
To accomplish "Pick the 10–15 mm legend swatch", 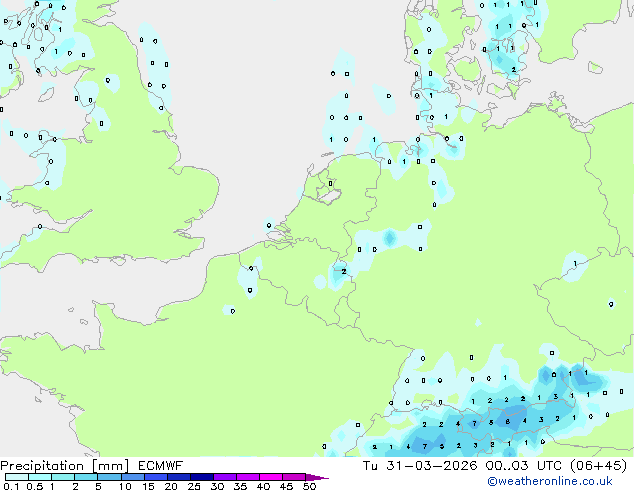I will pos(133,477).
